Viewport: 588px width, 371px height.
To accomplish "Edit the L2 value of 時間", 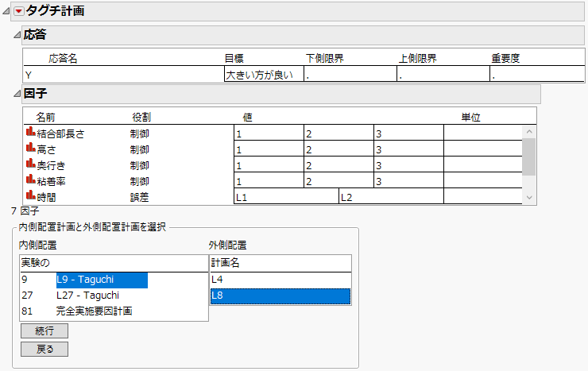I will (x=391, y=196).
